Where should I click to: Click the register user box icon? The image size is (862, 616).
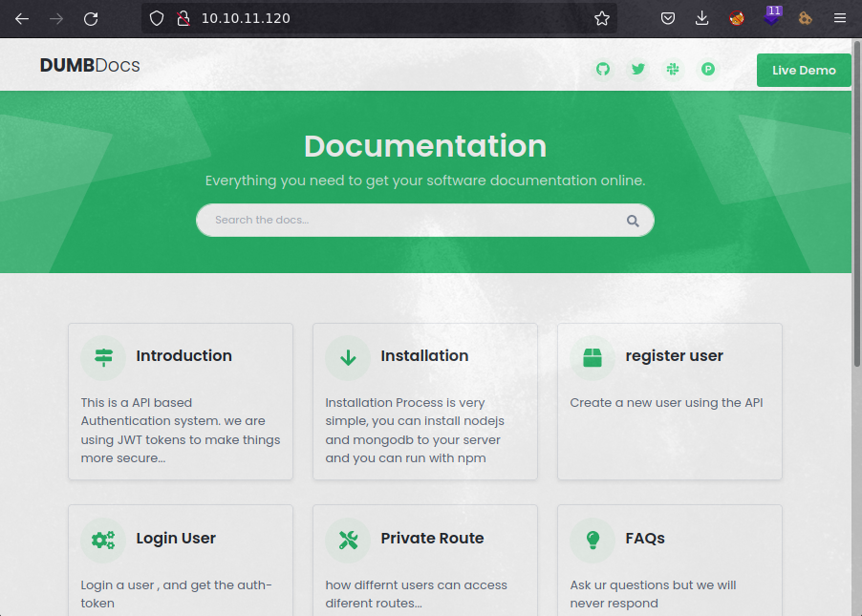click(x=593, y=358)
